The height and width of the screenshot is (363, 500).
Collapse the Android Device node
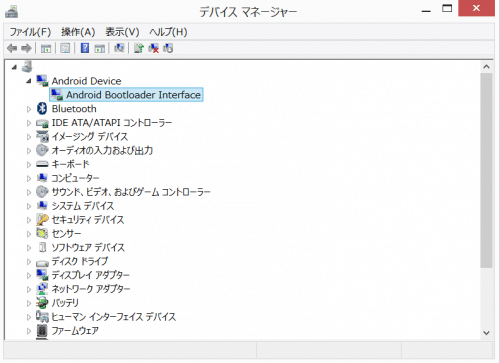click(29, 81)
